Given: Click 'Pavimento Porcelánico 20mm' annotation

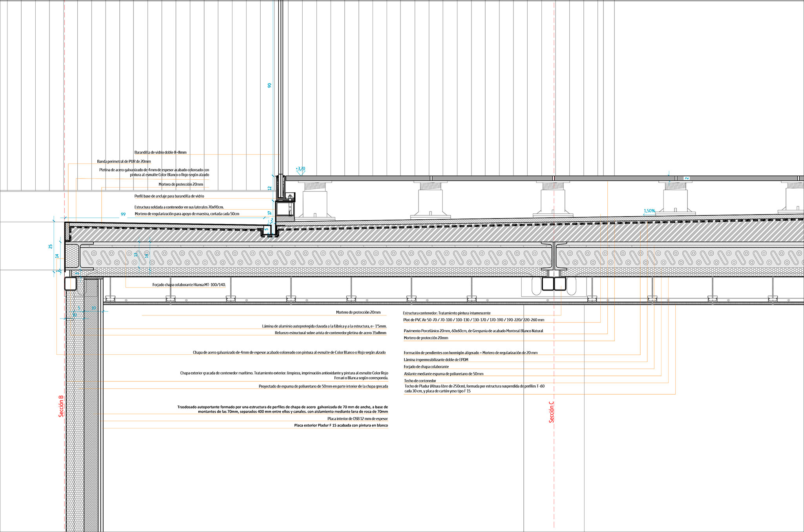Looking at the screenshot, I should click(x=473, y=331).
